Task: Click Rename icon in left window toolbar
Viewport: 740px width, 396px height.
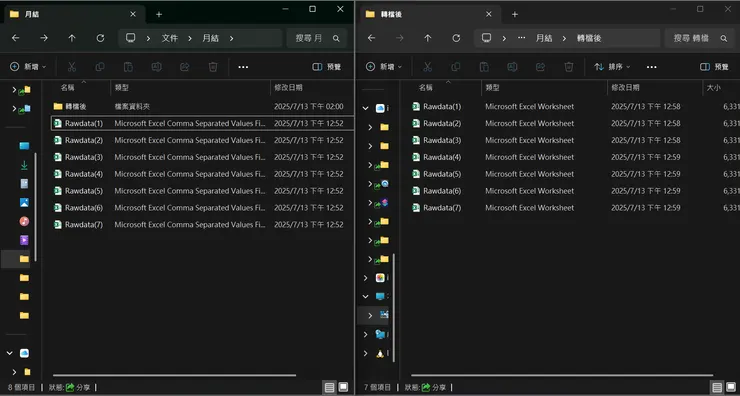Action: tap(156, 67)
